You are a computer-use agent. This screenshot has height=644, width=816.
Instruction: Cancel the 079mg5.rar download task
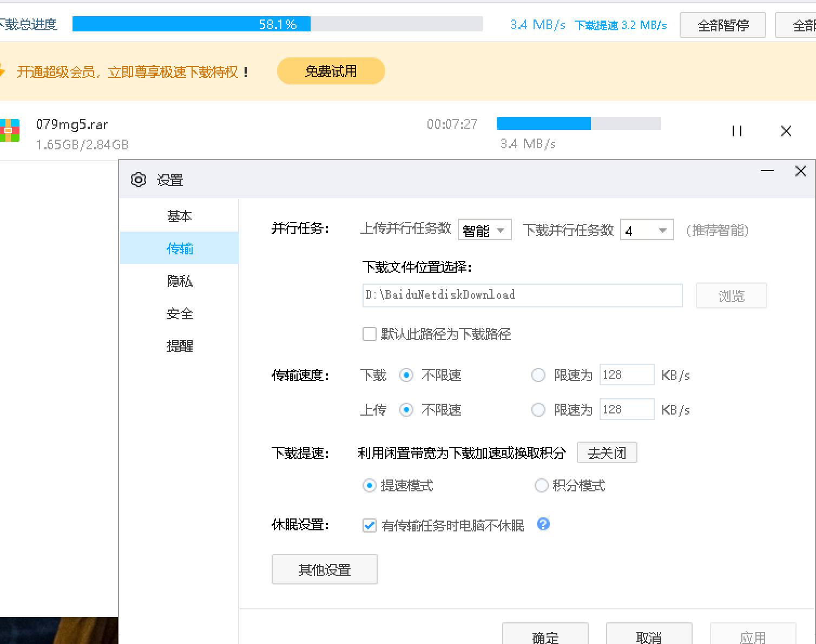786,131
